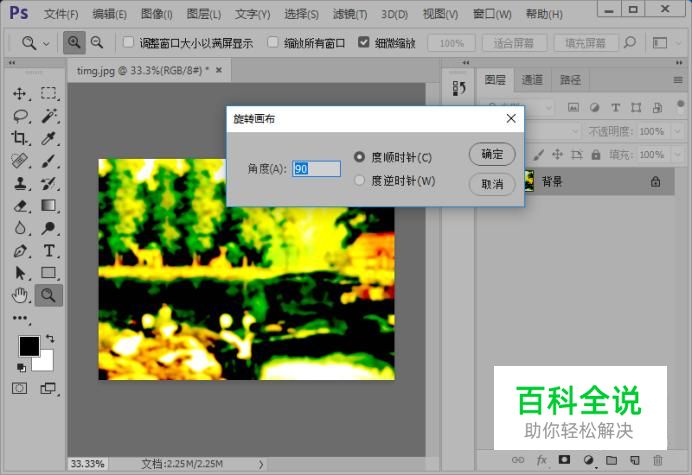Expand the status bar info arrow
The image size is (692, 475).
tap(261, 464)
